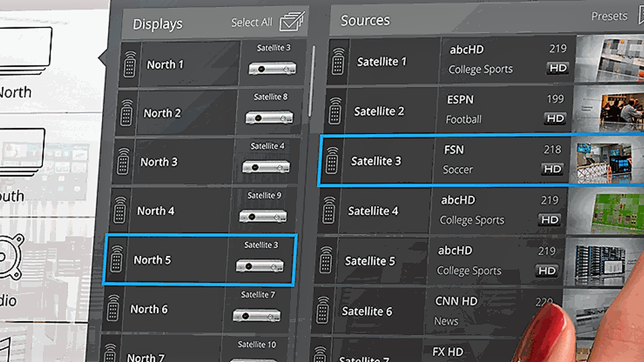The height and width of the screenshot is (362, 644).
Task: Click HD badge on FSN Soccer channel
Action: click(x=552, y=169)
